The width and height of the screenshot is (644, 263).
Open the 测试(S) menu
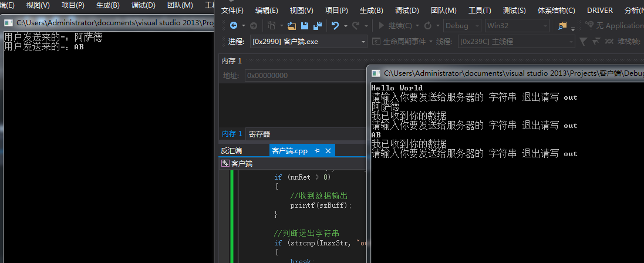(x=514, y=11)
